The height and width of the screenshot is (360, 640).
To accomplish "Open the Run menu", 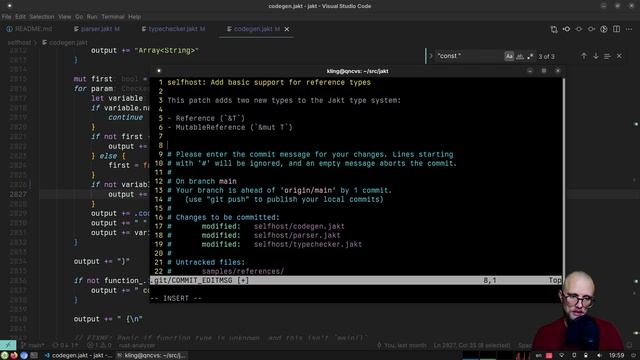I will click(92, 17).
